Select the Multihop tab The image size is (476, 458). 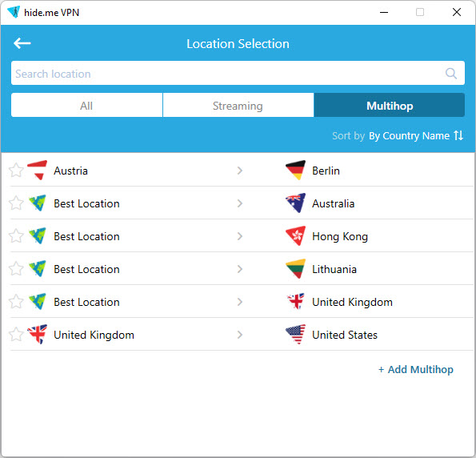coord(390,105)
